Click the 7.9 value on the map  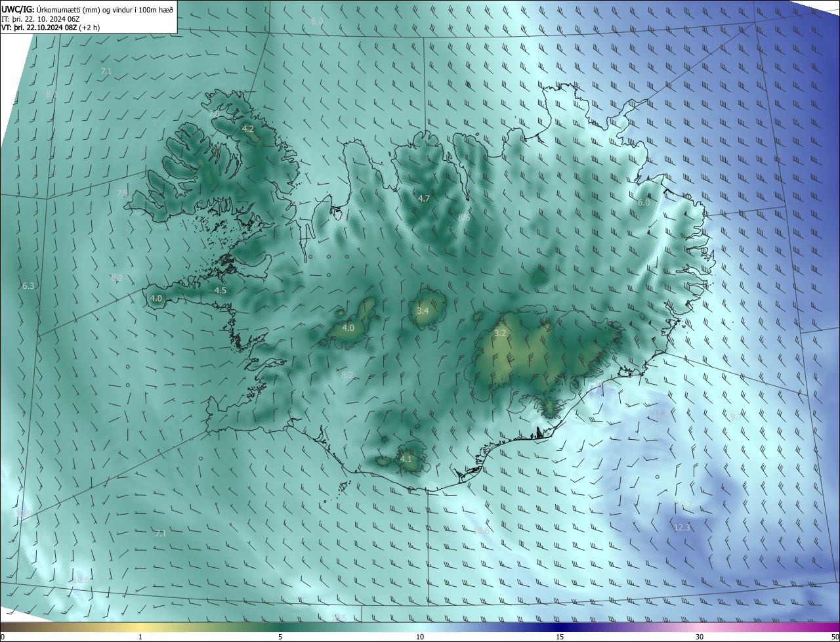tap(122, 194)
